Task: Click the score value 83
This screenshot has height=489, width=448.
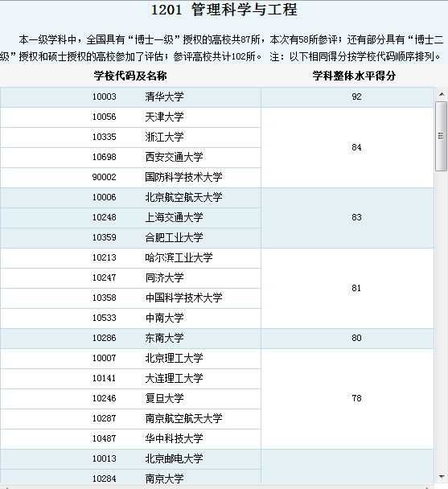Action: tap(356, 217)
